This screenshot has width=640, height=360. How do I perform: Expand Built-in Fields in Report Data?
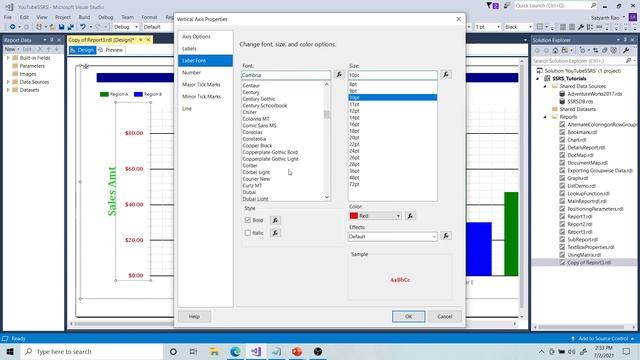point(8,58)
